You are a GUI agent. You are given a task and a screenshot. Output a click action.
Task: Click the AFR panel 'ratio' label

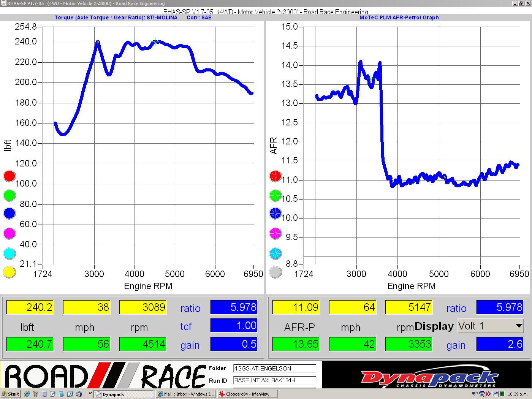point(456,308)
